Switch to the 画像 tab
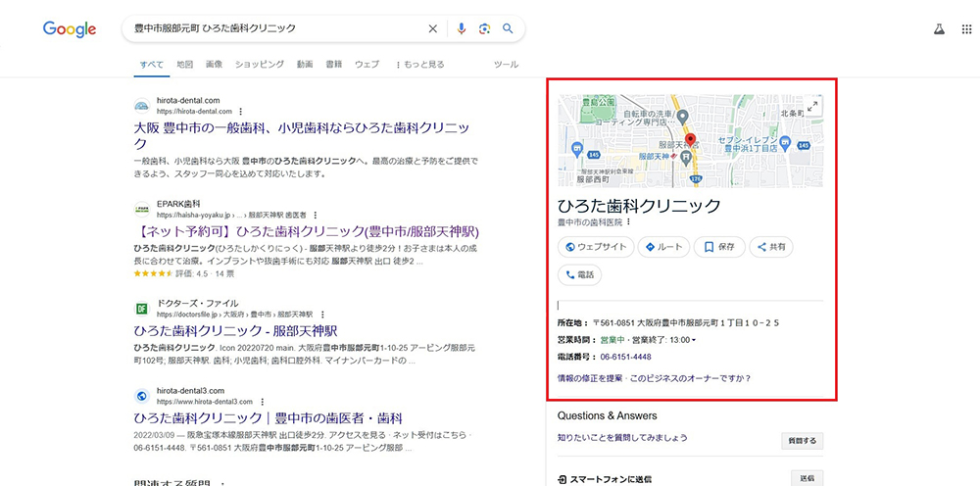 tap(214, 65)
